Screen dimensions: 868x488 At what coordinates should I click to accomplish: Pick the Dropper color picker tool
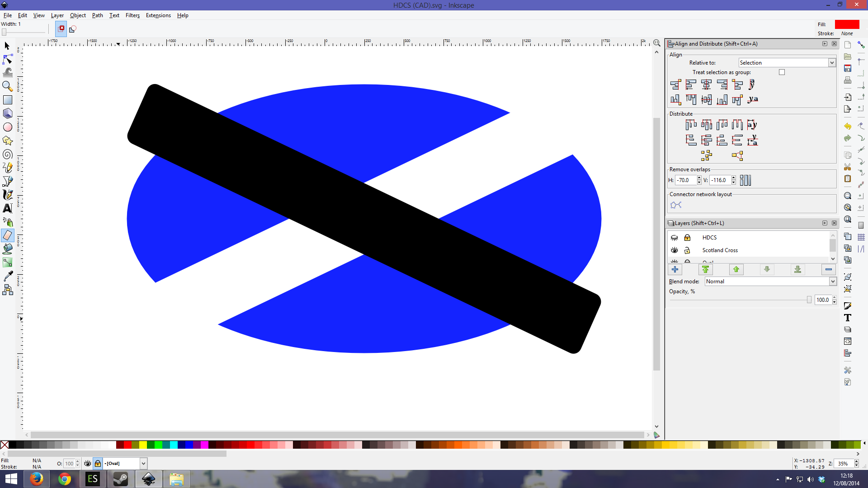7,276
